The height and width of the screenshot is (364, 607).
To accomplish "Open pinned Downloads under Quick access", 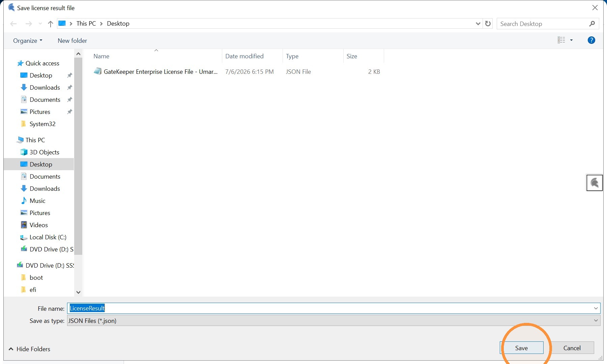I will (45, 87).
